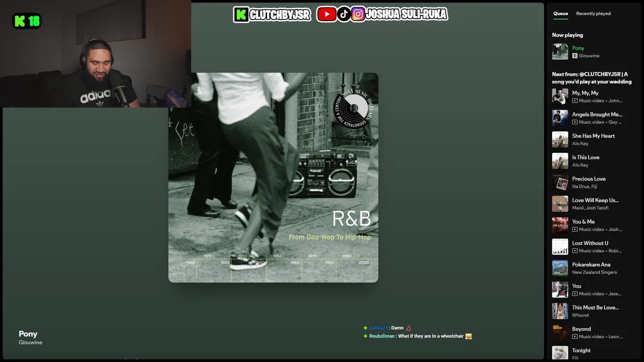Select Pokarekare Ana track in queue
The width and height of the screenshot is (644, 362).
click(x=591, y=264)
